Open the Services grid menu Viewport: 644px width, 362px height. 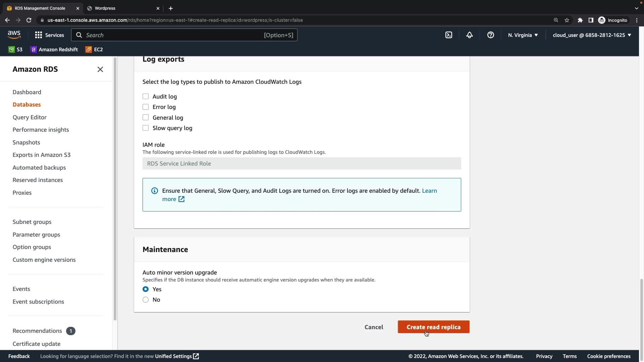pyautogui.click(x=49, y=35)
